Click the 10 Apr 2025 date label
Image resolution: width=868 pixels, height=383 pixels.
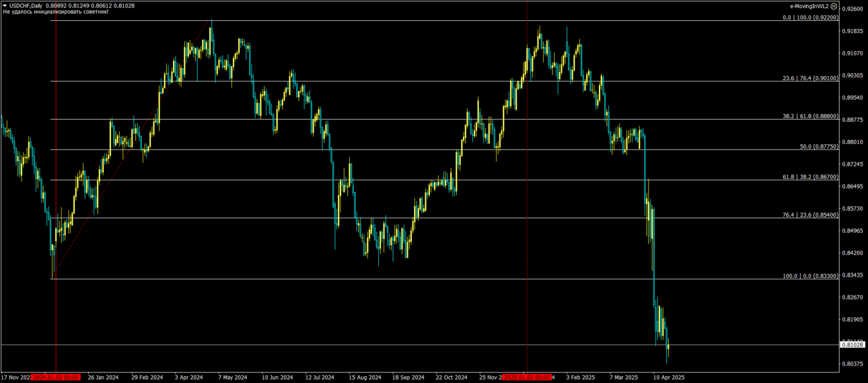click(x=668, y=378)
